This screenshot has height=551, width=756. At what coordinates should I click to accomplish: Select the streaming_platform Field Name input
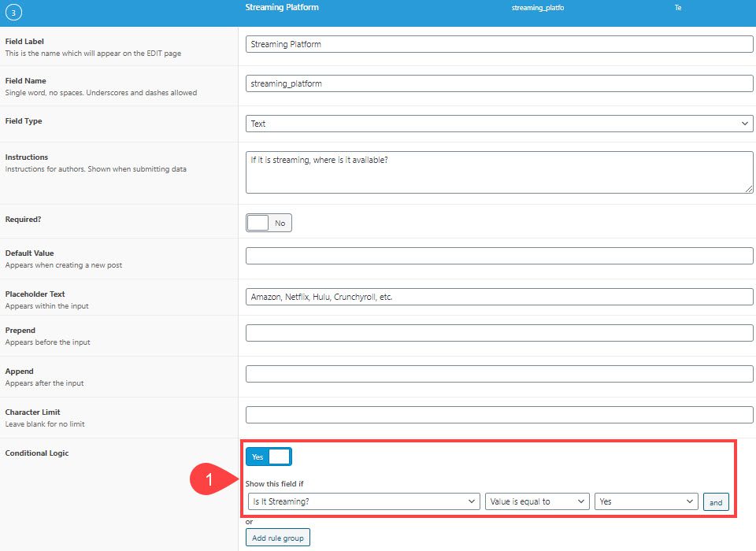pyautogui.click(x=498, y=83)
